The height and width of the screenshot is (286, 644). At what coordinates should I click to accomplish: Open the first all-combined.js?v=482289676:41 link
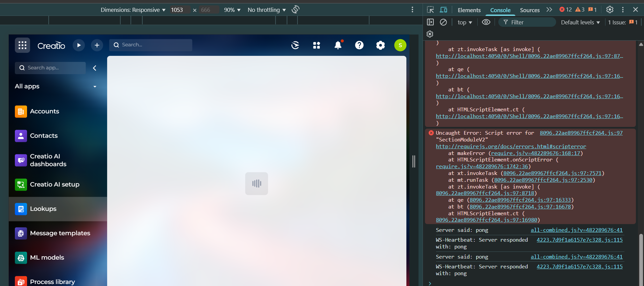click(x=576, y=230)
